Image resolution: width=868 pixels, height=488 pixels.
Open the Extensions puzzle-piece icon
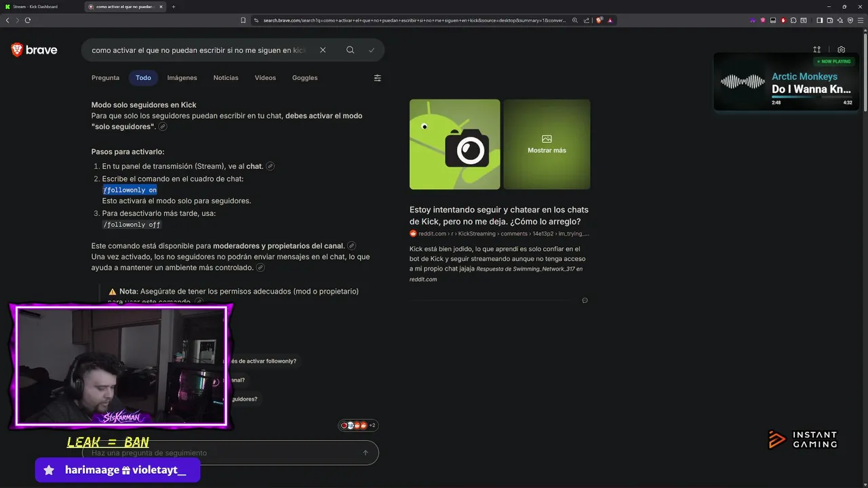(x=793, y=20)
